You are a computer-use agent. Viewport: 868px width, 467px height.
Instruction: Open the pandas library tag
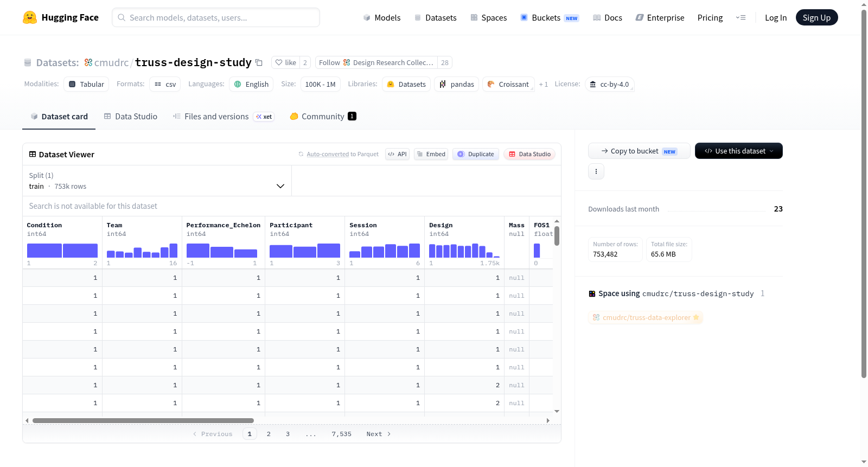pos(456,84)
